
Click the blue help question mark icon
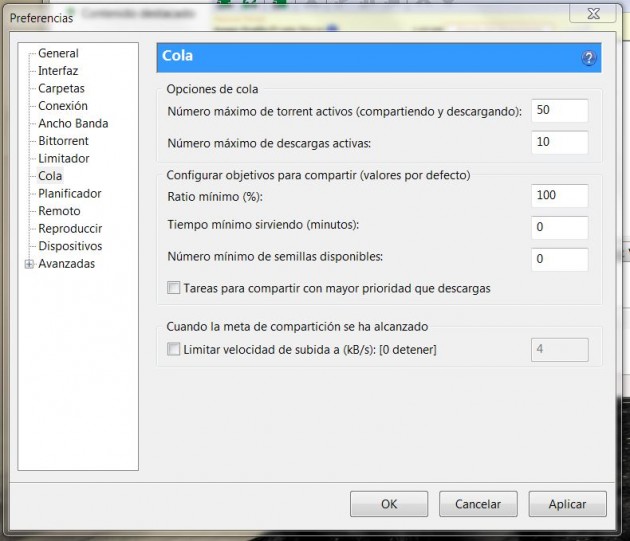tap(589, 58)
